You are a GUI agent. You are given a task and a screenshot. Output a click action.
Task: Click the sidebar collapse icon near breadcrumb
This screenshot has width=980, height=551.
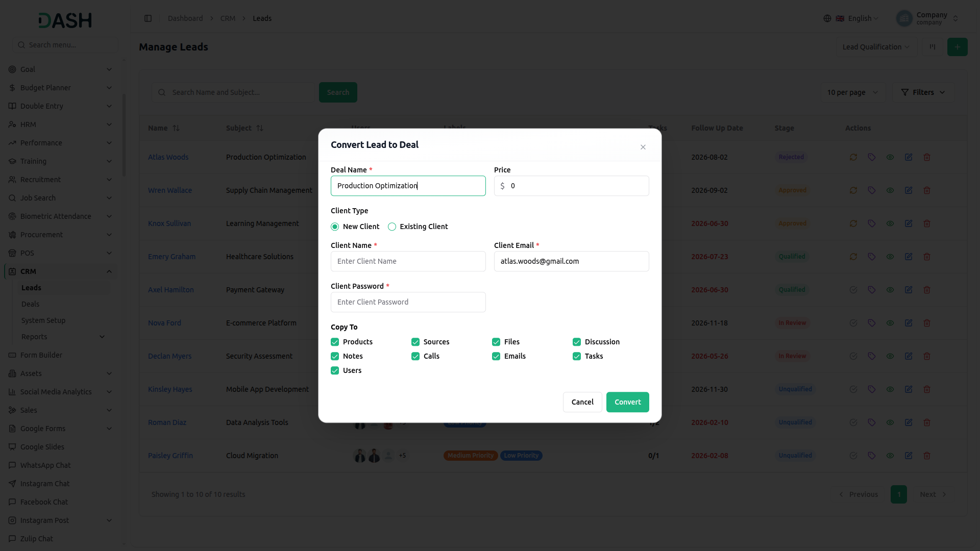[148, 18]
